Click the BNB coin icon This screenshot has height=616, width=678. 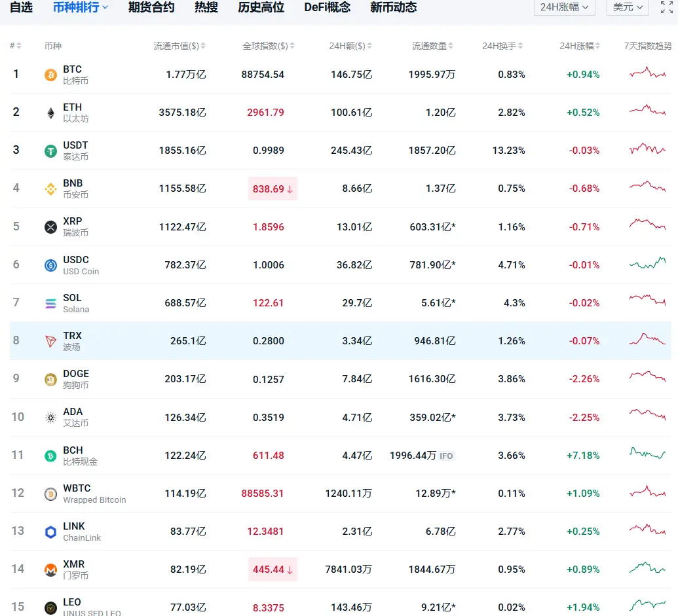pos(50,189)
